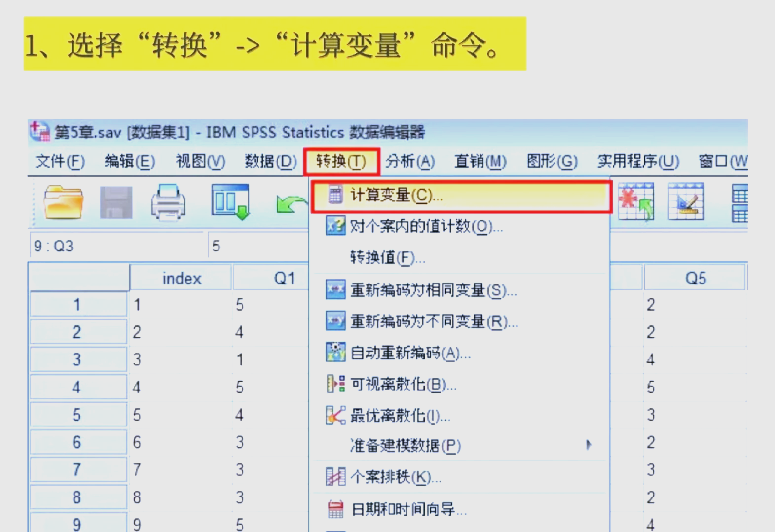The image size is (775, 532).
Task: Select row header 6
Action: [x=78, y=442]
